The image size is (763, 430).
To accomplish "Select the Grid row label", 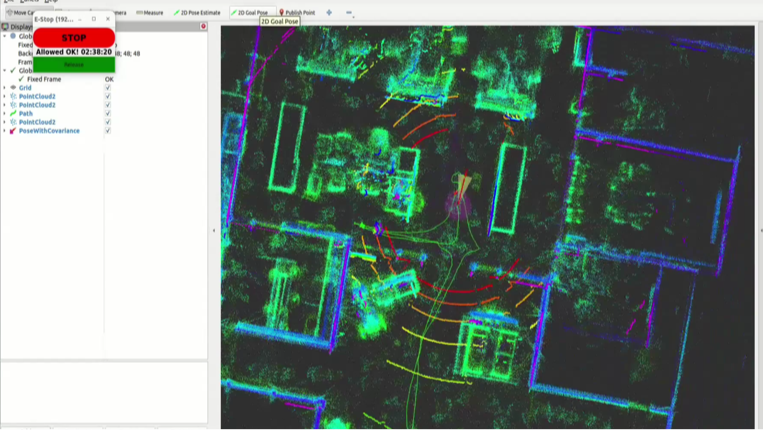I will [25, 88].
